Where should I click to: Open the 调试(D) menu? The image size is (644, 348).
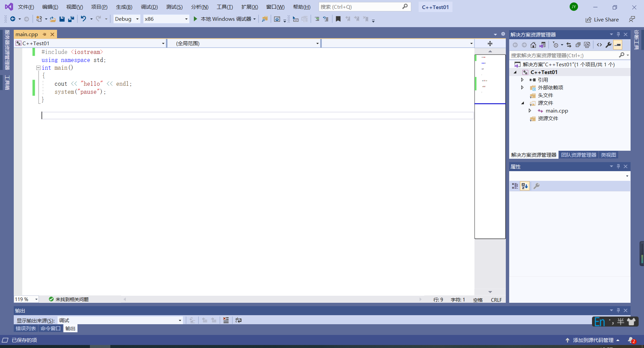pyautogui.click(x=149, y=7)
